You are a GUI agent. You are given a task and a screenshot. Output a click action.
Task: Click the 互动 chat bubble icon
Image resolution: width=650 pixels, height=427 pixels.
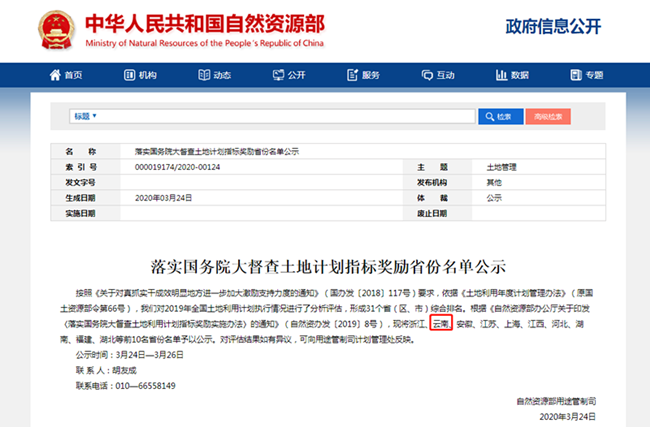tap(428, 76)
